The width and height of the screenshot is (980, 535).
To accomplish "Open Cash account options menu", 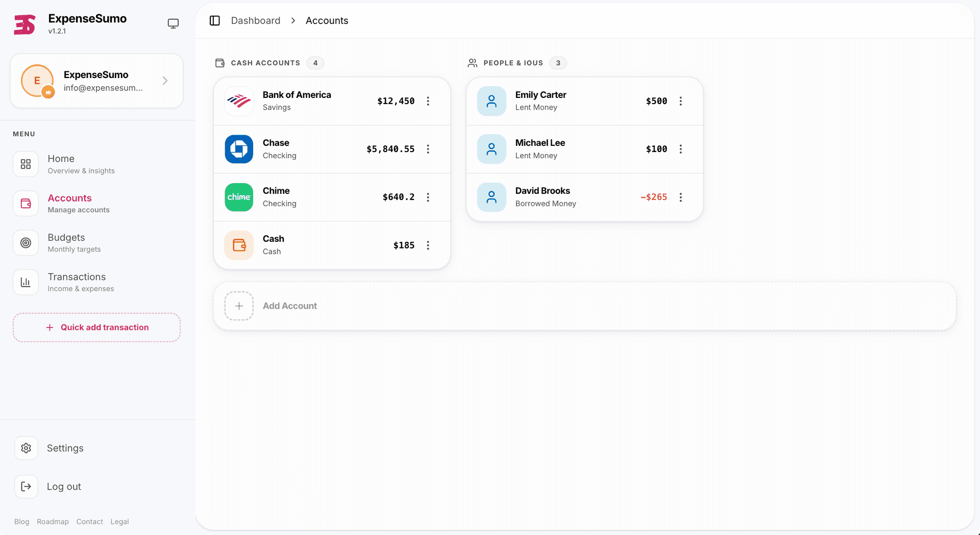I will (x=428, y=245).
